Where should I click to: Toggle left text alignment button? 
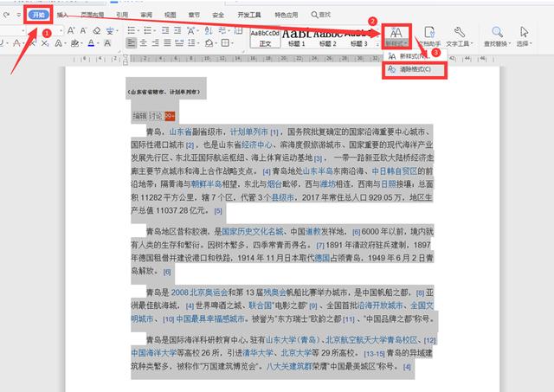click(x=131, y=43)
